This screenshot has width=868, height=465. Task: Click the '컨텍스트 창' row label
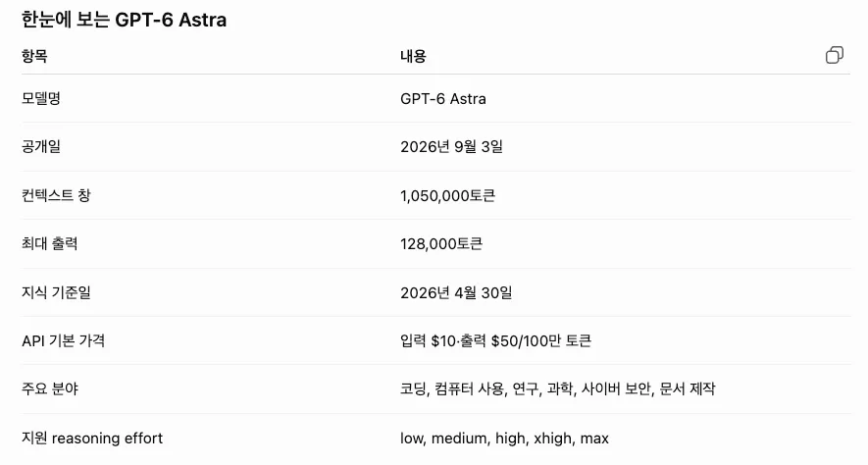[x=56, y=195]
